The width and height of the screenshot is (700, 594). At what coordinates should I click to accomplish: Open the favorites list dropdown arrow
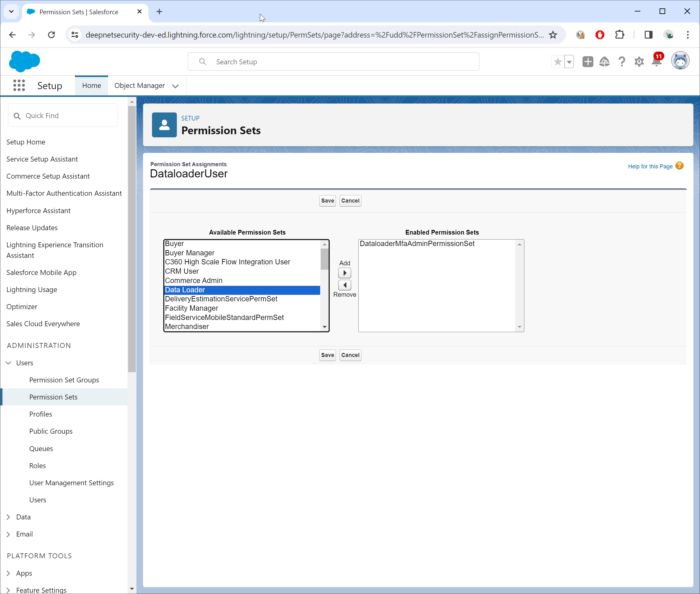pos(569,62)
